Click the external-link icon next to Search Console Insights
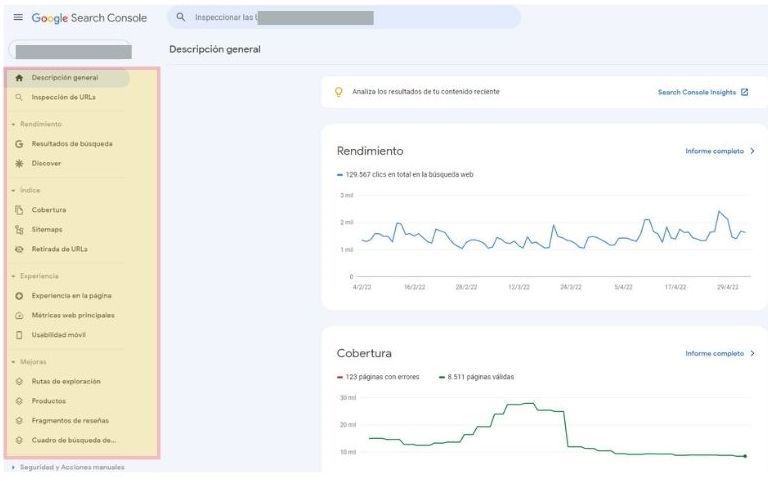Image resolution: width=768 pixels, height=481 pixels. pos(744,92)
